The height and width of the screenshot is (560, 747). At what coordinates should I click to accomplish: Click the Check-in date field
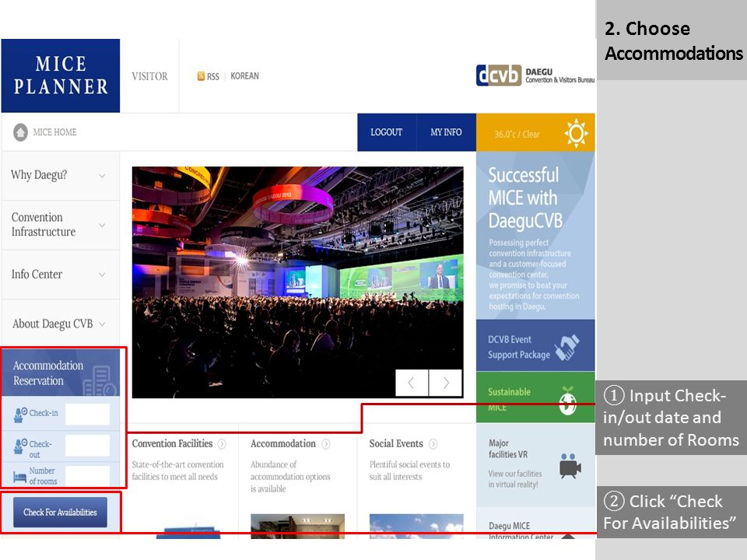click(x=87, y=415)
